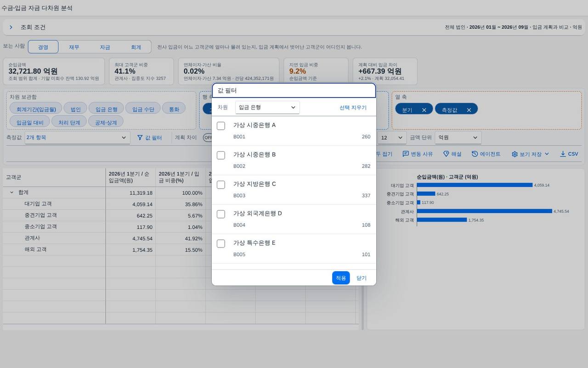The width and height of the screenshot is (588, 368).
Task: Click the CSV download icon
Action: 563,154
